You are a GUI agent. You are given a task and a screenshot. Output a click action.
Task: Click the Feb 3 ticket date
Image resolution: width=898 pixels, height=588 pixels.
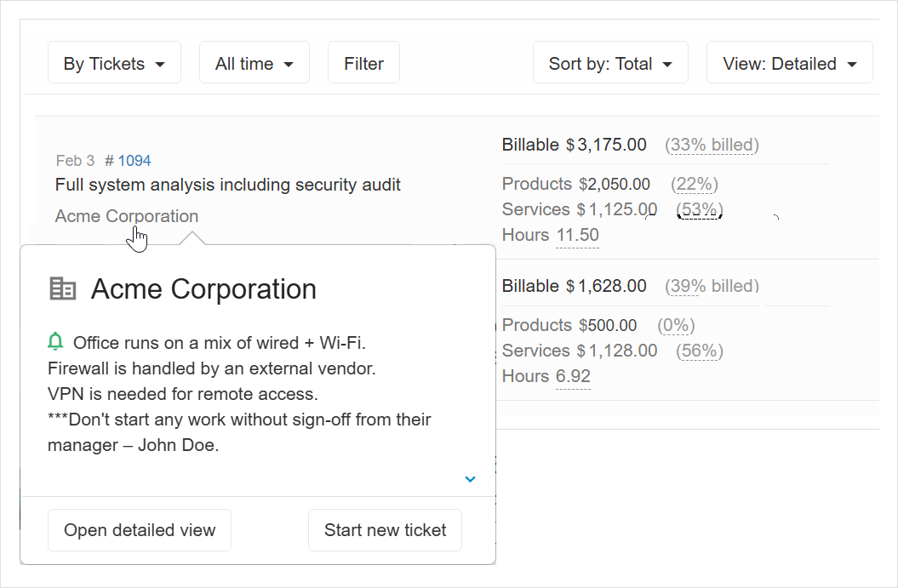pyautogui.click(x=75, y=161)
